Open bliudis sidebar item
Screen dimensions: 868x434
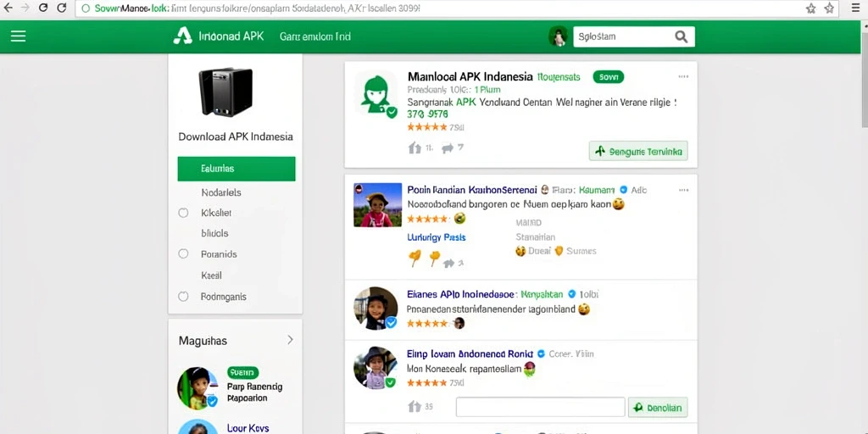(x=214, y=233)
